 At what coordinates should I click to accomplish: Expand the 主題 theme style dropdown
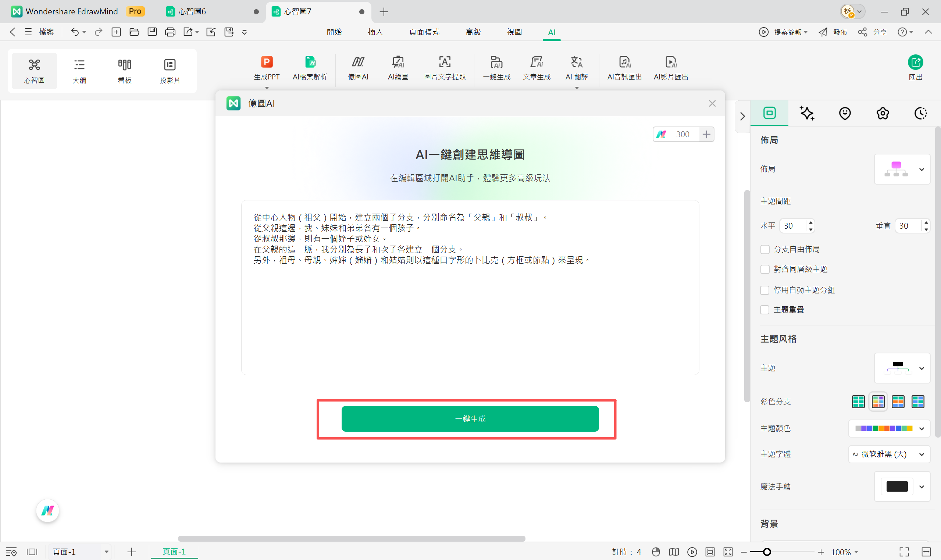tap(922, 368)
